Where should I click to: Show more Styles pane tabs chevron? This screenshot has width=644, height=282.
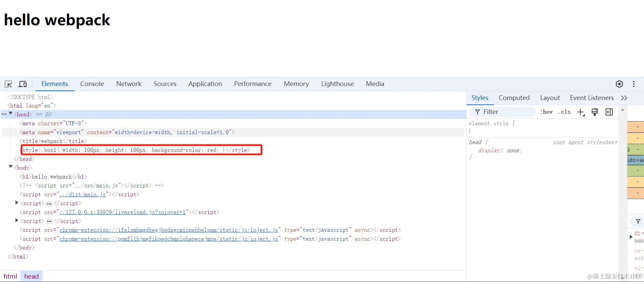click(624, 98)
